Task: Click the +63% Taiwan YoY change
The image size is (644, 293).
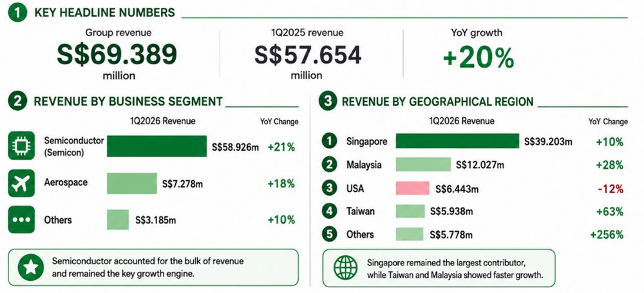Action: tap(610, 212)
